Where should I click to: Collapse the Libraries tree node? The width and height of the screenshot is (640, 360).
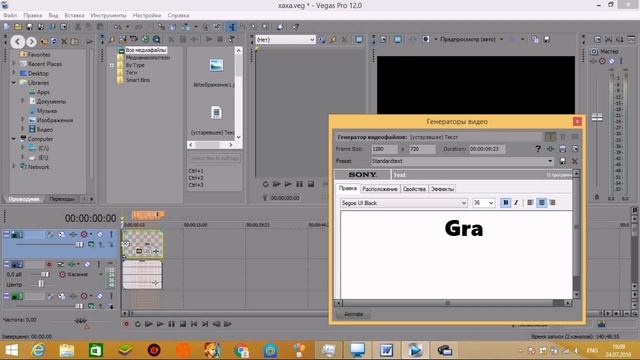(14, 82)
